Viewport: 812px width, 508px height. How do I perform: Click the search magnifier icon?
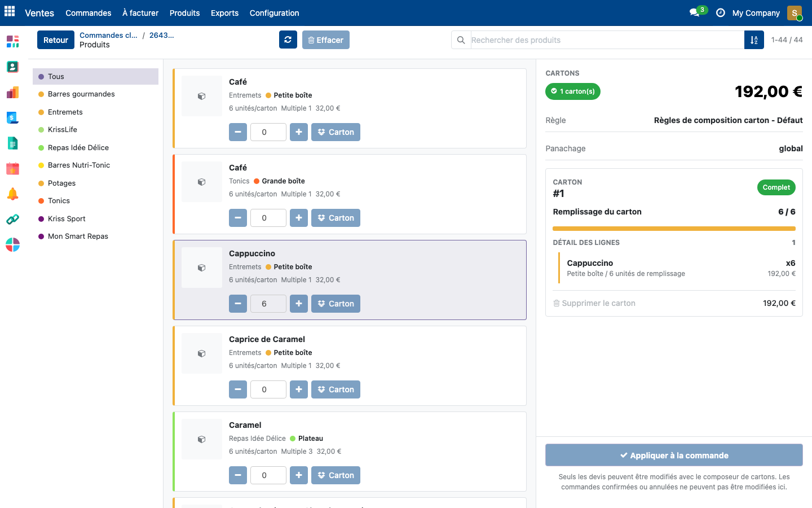[x=461, y=40]
